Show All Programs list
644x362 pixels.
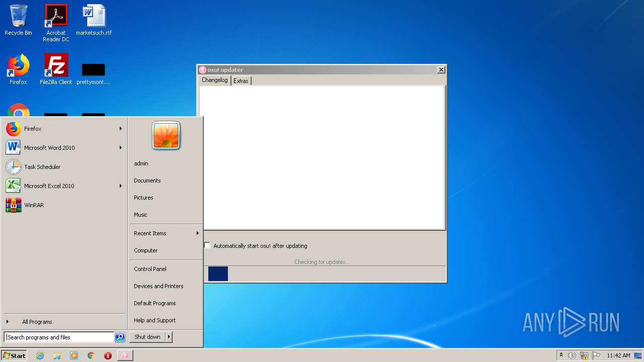(64, 322)
